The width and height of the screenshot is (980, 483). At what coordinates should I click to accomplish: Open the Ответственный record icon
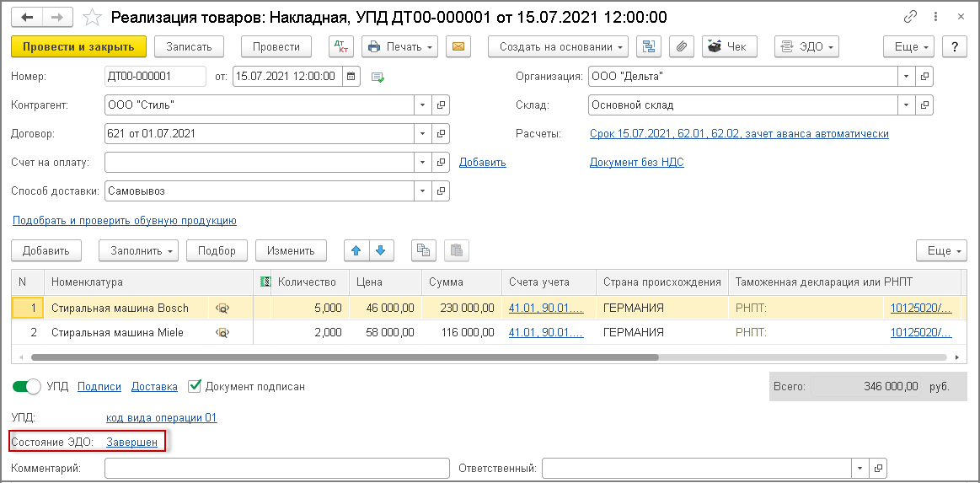pyautogui.click(x=878, y=468)
